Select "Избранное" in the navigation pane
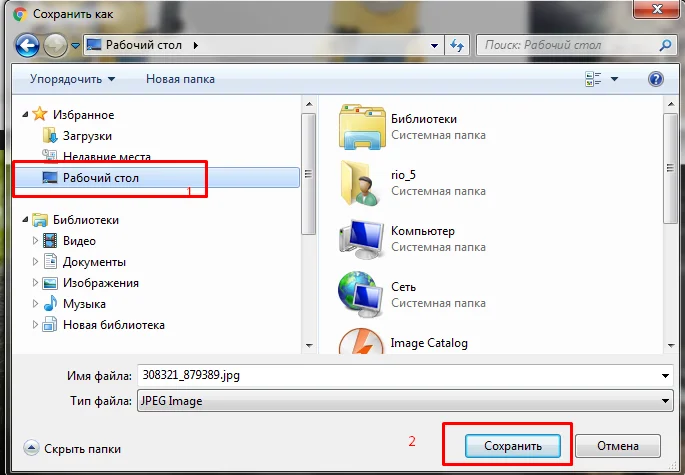The width and height of the screenshot is (685, 475). coord(83,115)
